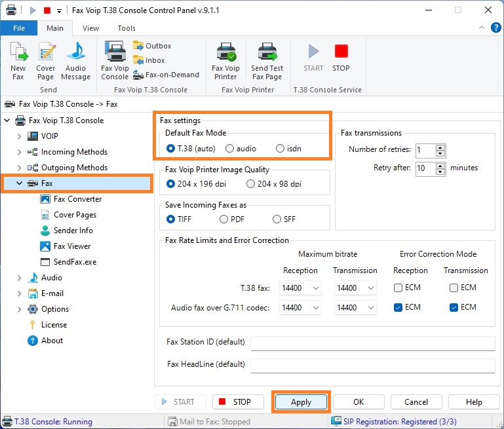Click the Help button
Screen dimensions: 504x429
pyautogui.click(x=474, y=402)
